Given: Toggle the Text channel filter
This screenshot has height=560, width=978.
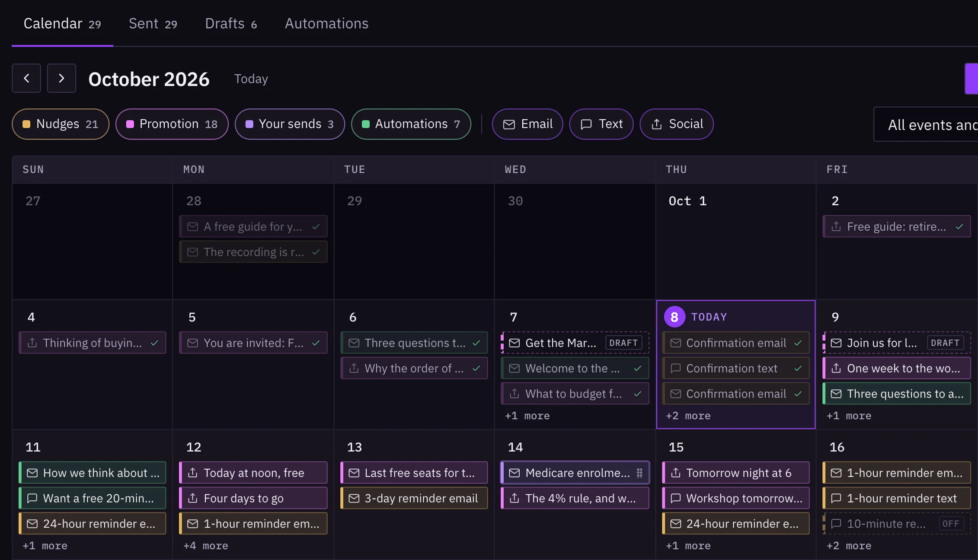Looking at the screenshot, I should coord(601,124).
